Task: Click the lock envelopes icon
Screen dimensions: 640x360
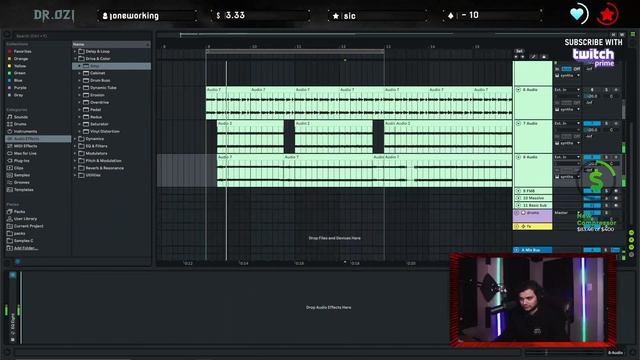Action: [543, 57]
